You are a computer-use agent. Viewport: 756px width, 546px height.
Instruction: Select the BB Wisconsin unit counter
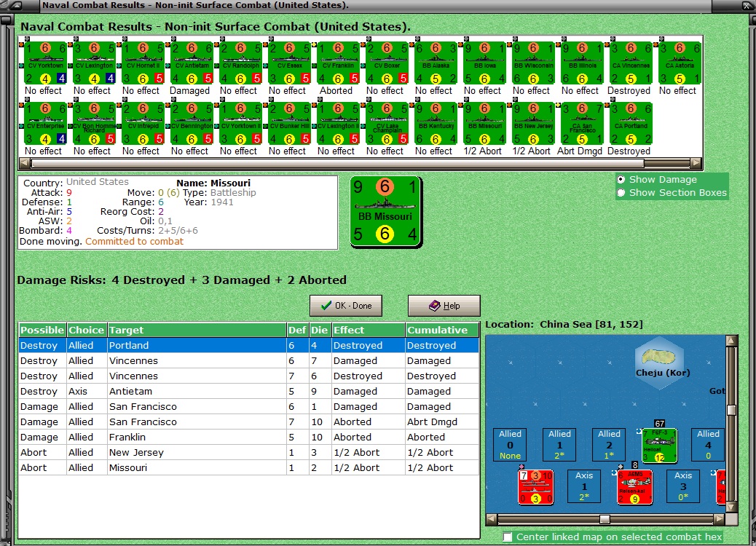pyautogui.click(x=533, y=63)
